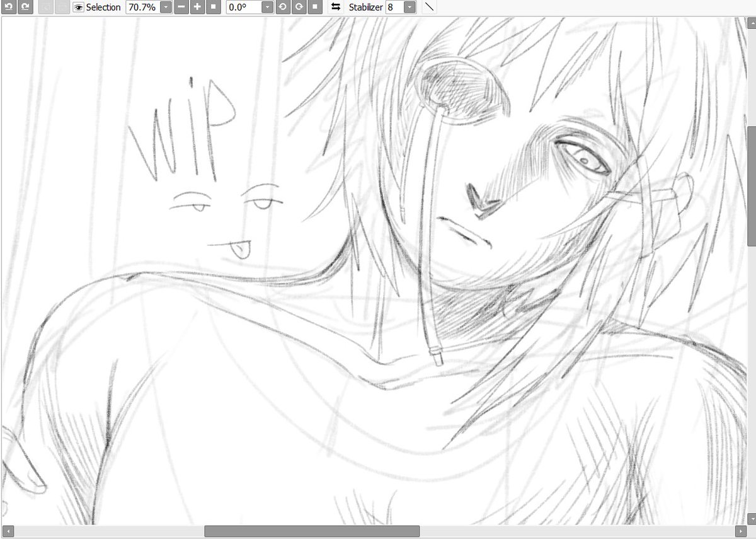The width and height of the screenshot is (756, 539).
Task: Click the Stabilizer value field showing 8
Action: coord(394,8)
